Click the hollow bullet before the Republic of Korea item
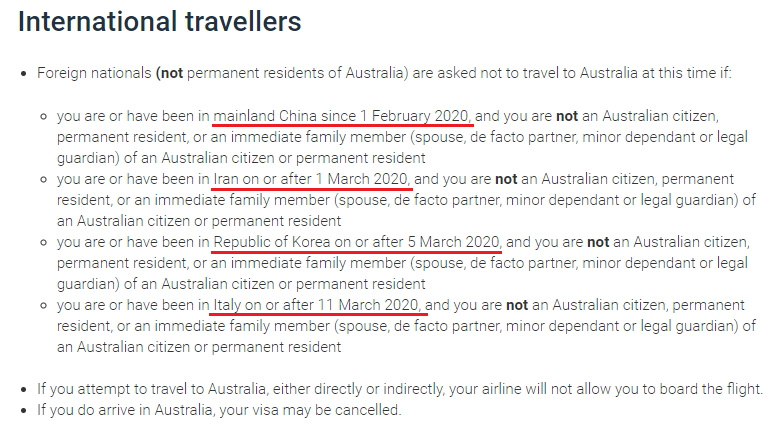 pos(43,243)
